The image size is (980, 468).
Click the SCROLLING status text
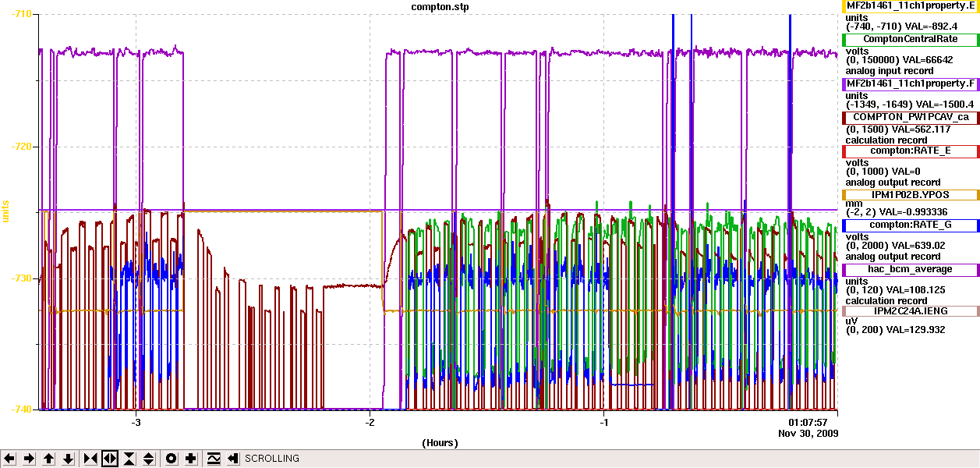point(272,459)
